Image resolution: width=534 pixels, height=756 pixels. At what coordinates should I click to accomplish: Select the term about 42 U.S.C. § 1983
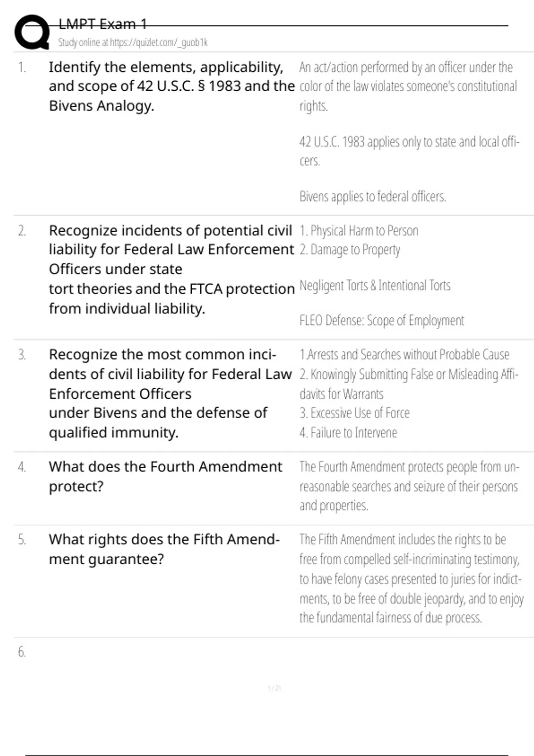click(x=171, y=86)
